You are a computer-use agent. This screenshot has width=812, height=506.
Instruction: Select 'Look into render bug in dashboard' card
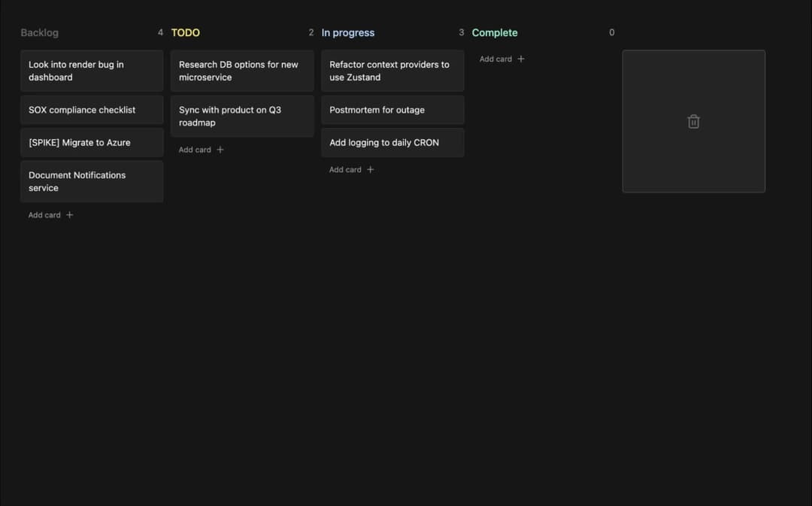coord(92,71)
